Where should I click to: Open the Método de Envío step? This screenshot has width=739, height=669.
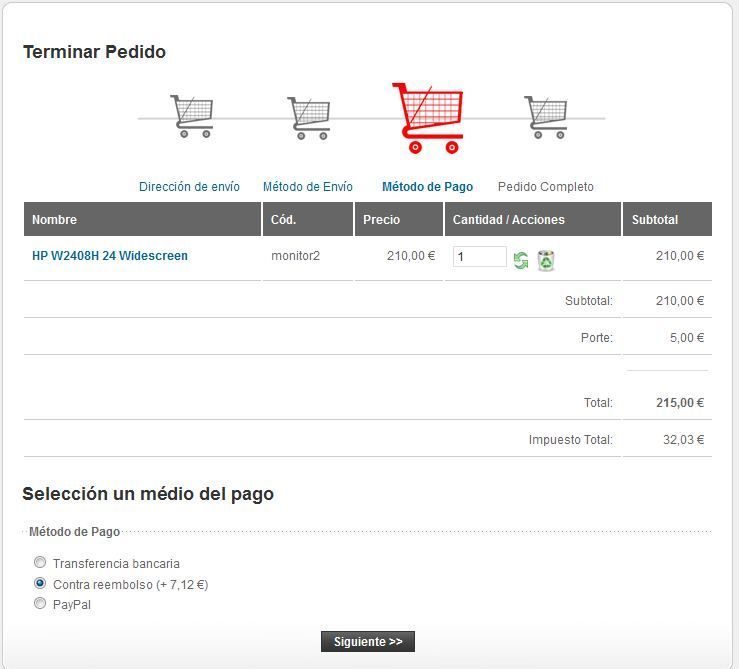click(x=308, y=187)
